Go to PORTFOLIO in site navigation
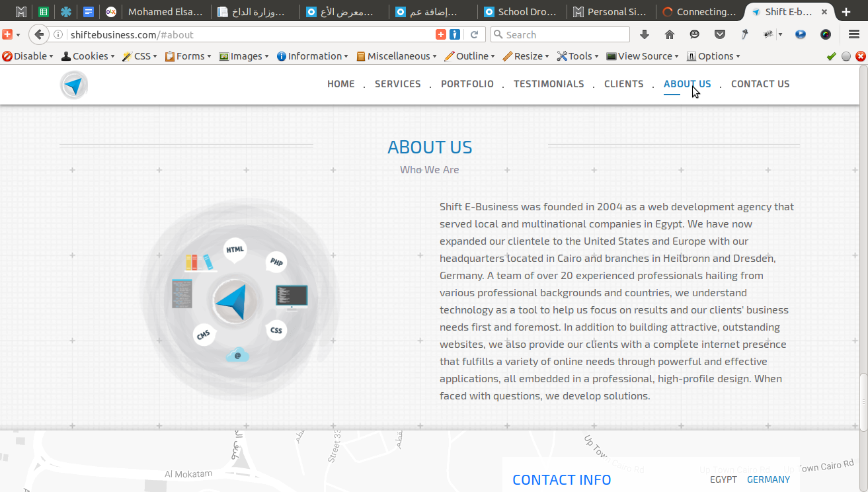 (x=467, y=84)
